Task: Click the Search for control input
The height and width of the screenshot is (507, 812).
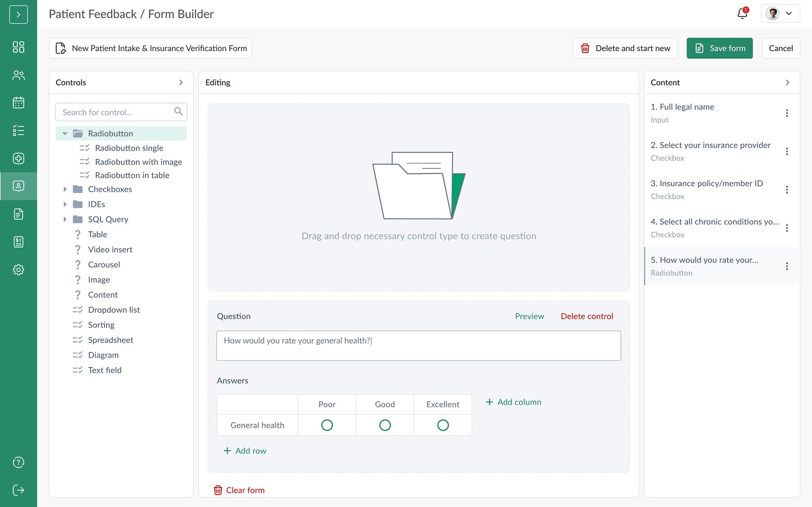Action: pyautogui.click(x=121, y=112)
